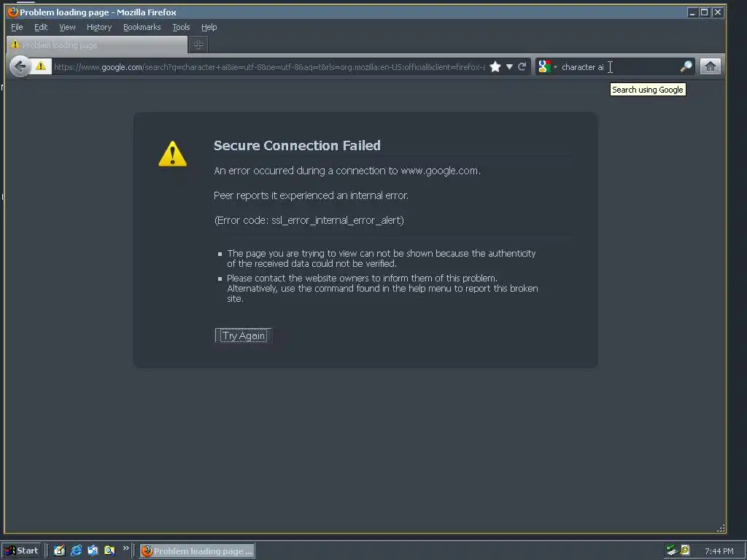The image size is (747, 560).
Task: Reload the page with the refresh icon
Action: click(x=522, y=66)
